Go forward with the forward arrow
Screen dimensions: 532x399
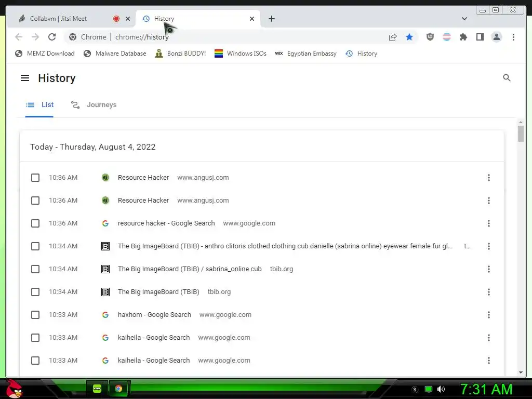pyautogui.click(x=35, y=37)
